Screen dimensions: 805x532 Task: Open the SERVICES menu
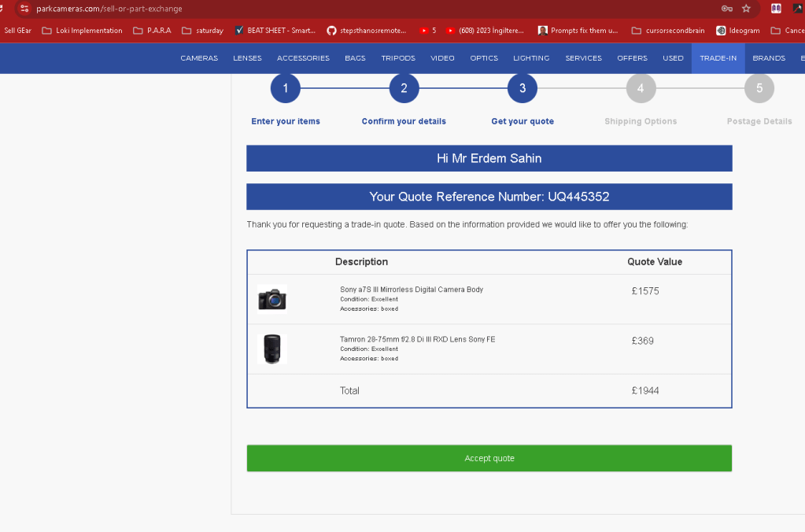(x=584, y=58)
